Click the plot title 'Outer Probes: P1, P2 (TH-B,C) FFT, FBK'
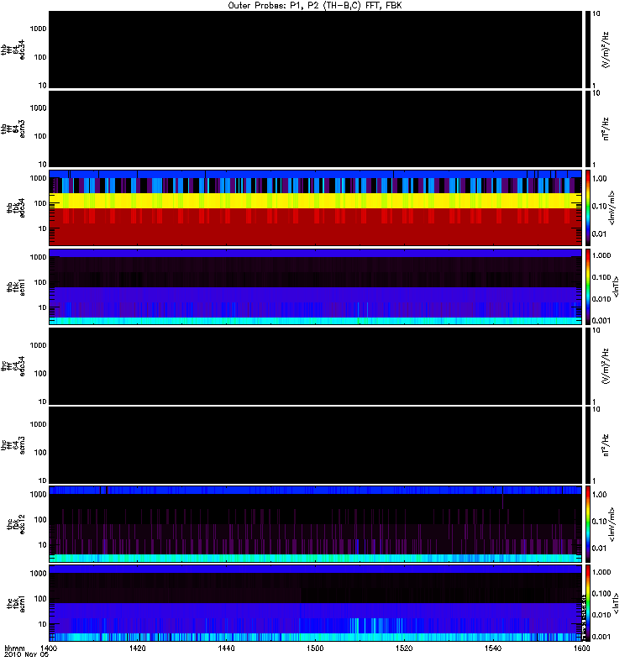 315,5
